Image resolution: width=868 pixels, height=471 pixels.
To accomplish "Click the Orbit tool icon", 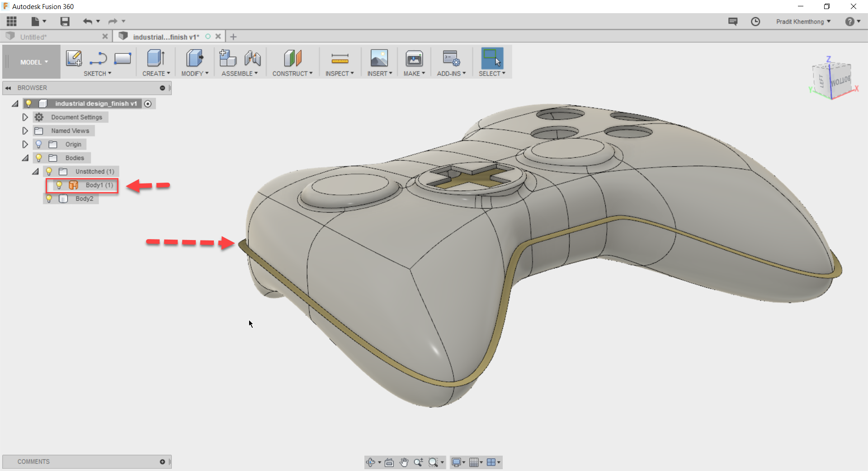I will pos(372,462).
